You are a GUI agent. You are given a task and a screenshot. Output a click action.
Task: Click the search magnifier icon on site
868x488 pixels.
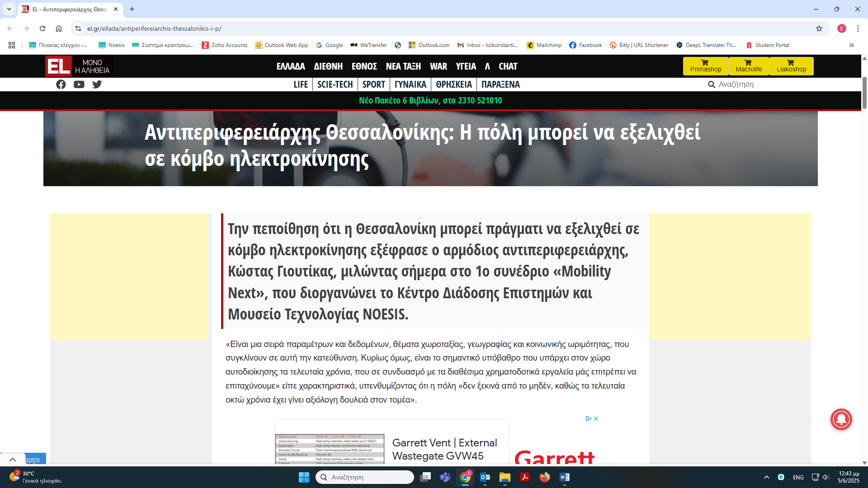[x=711, y=84]
